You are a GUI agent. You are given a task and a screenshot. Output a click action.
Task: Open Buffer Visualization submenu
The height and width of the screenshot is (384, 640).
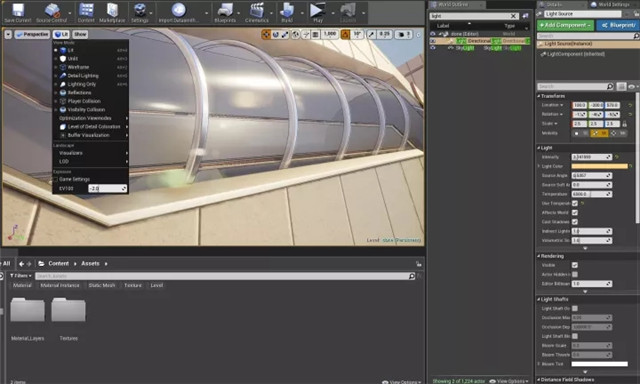[x=91, y=135]
